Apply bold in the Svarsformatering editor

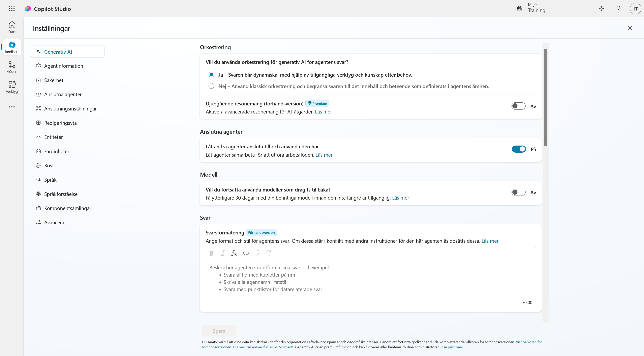pos(212,253)
